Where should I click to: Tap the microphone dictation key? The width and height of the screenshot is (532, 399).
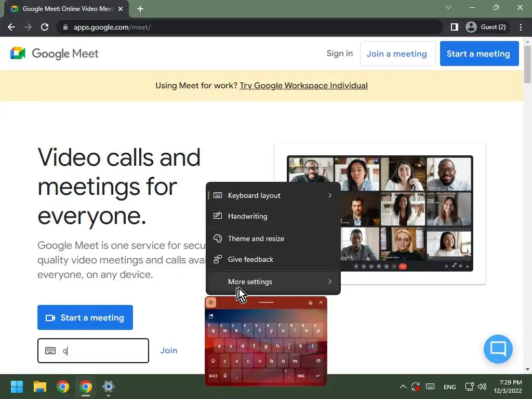(x=224, y=376)
